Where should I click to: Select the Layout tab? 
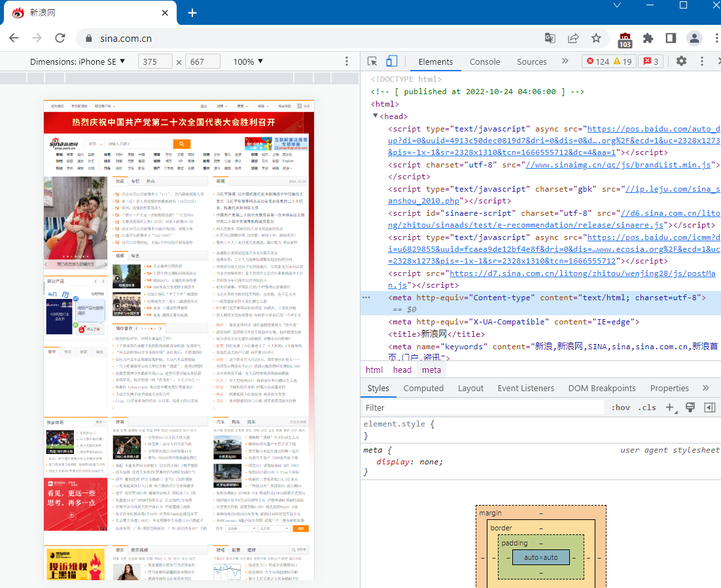tap(470, 389)
